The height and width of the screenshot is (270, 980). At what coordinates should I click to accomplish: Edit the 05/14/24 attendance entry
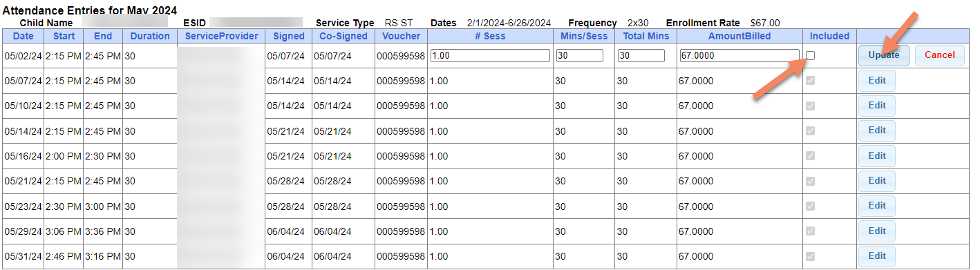click(x=877, y=131)
